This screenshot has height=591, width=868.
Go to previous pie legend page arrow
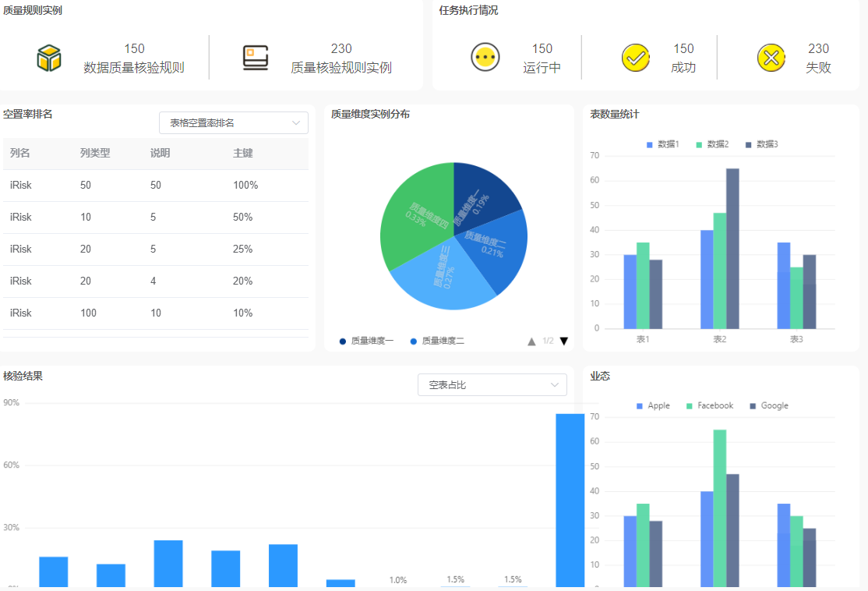pyautogui.click(x=531, y=342)
